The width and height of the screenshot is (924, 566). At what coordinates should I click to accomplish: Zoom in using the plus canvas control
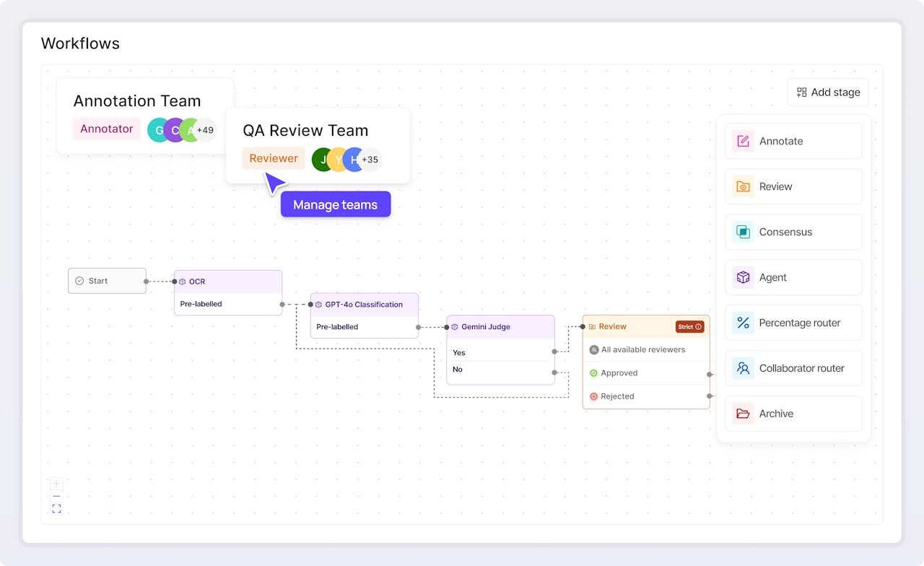pyautogui.click(x=56, y=484)
